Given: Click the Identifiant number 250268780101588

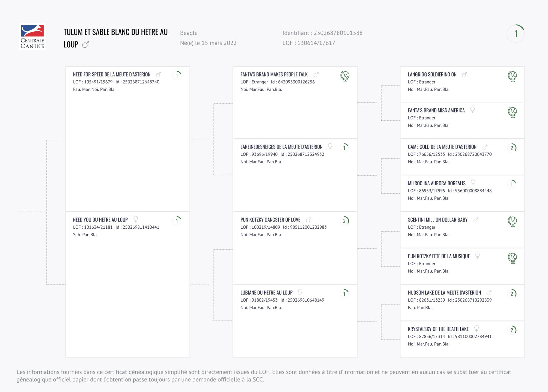Looking at the screenshot, I should [x=338, y=33].
